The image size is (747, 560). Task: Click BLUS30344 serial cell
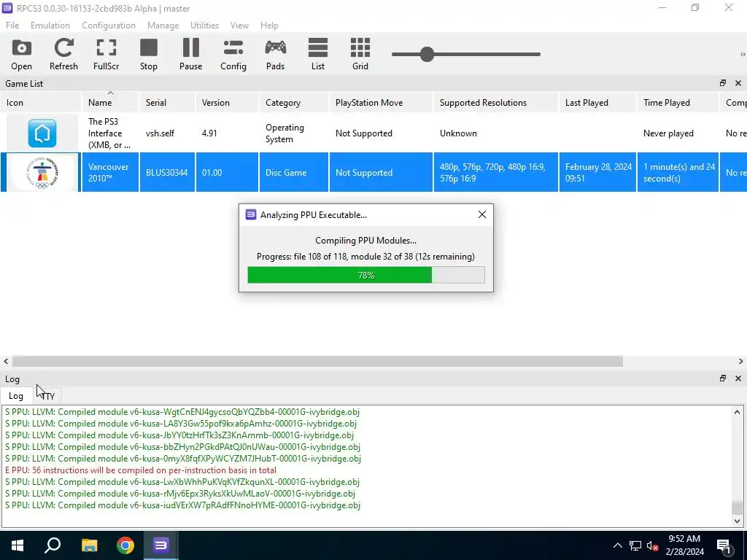point(167,172)
